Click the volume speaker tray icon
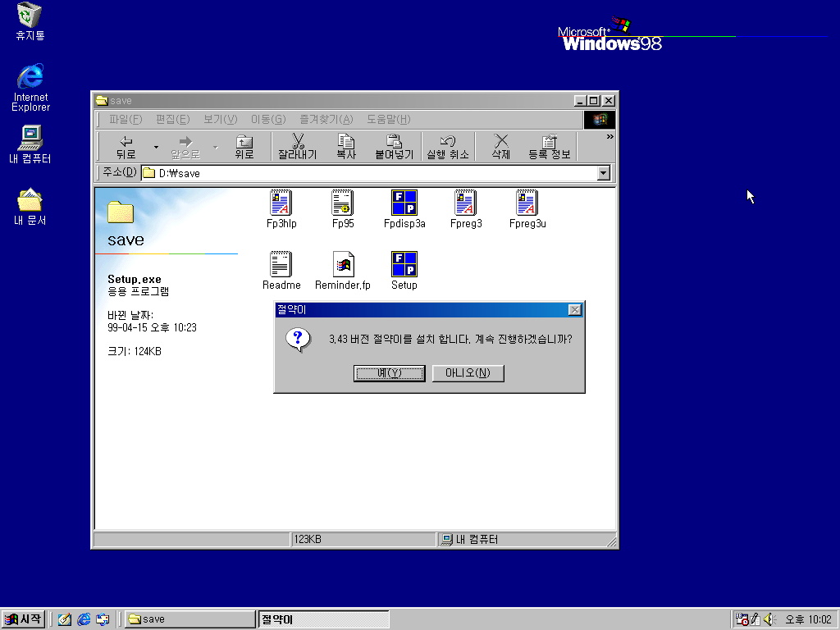The image size is (840, 630). (769, 619)
